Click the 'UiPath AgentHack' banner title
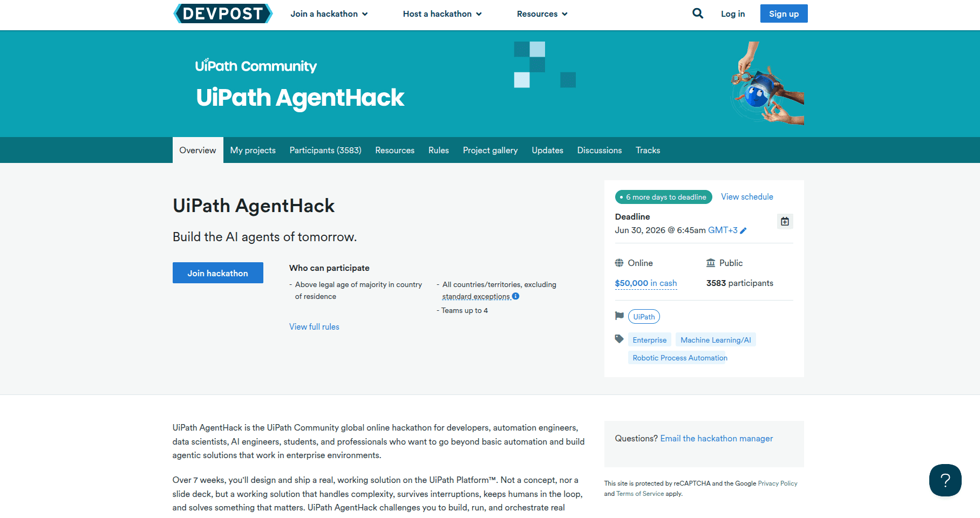This screenshot has height=518, width=980. 300,98
